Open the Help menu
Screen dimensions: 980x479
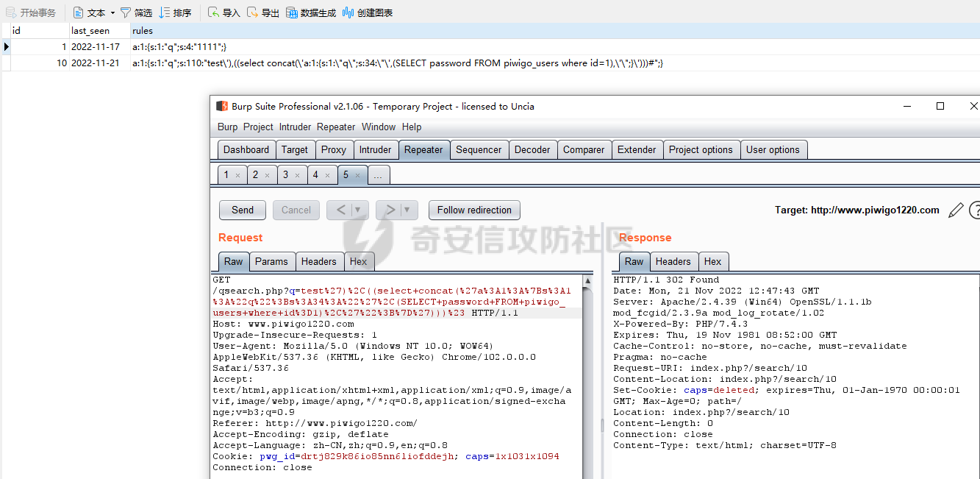tap(412, 127)
